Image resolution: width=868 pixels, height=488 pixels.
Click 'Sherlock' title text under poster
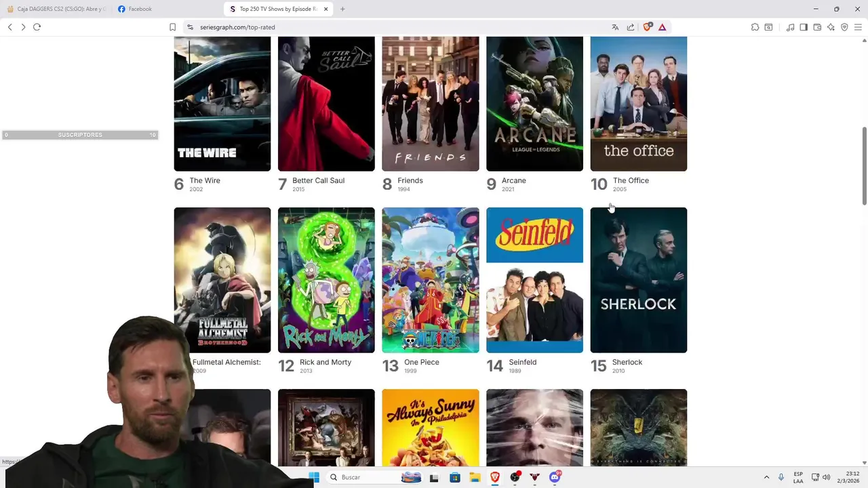point(627,362)
